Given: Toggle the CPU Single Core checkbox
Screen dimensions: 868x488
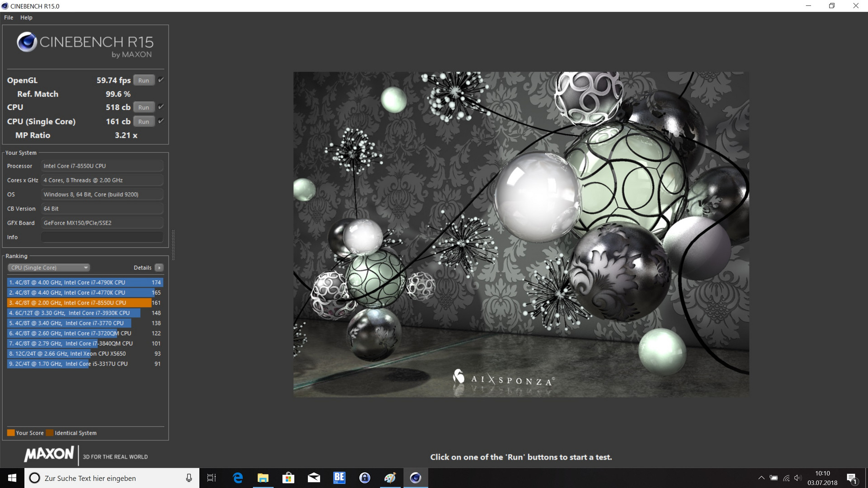Looking at the screenshot, I should click(161, 121).
